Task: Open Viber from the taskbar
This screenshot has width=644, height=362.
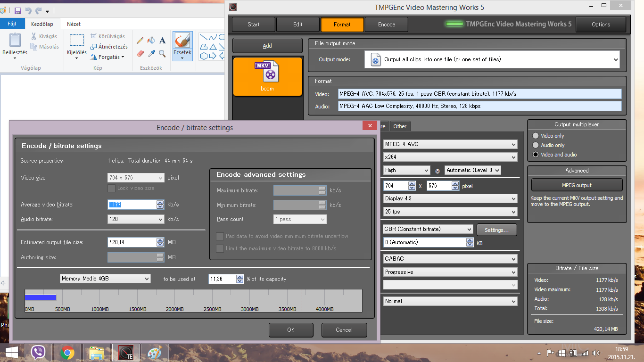Action: tap(38, 353)
